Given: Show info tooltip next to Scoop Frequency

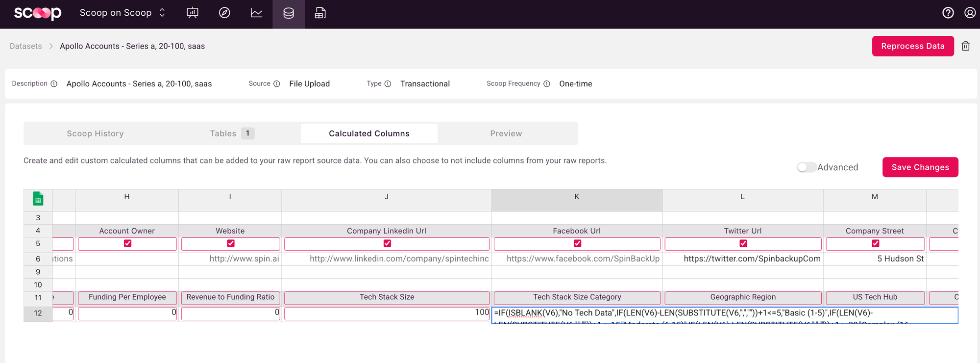Looking at the screenshot, I should pos(547,84).
